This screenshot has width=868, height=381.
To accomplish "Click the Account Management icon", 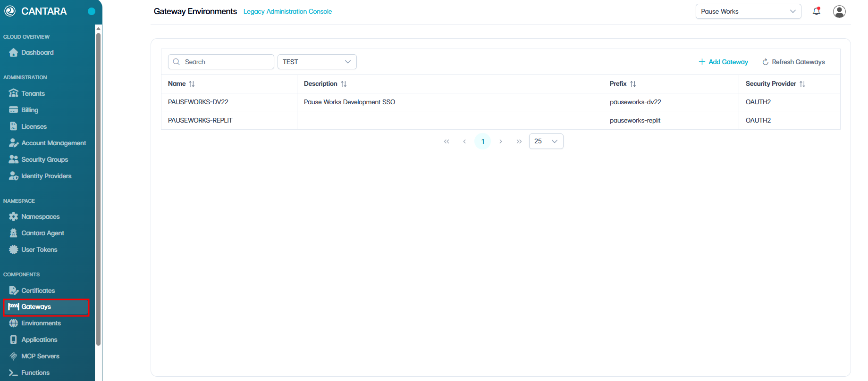I will click(x=14, y=143).
